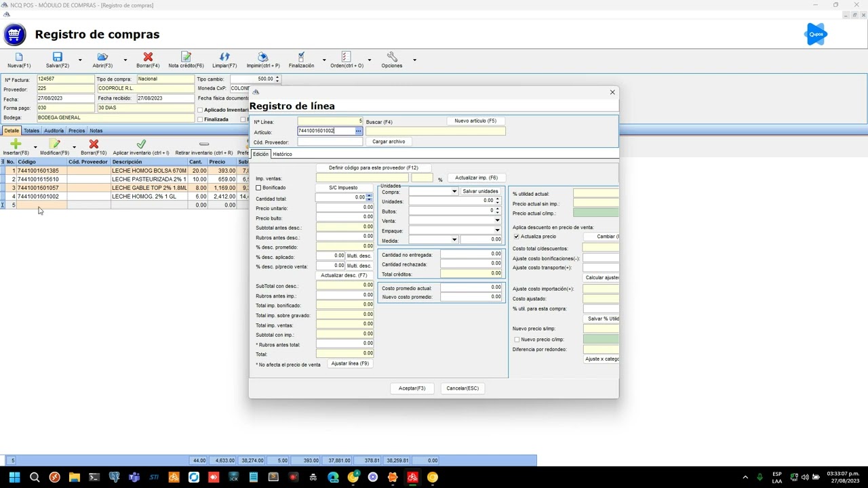Screen dimensions: 868x488
Task: Click the Nueva (F1) new document icon
Action: (x=19, y=58)
